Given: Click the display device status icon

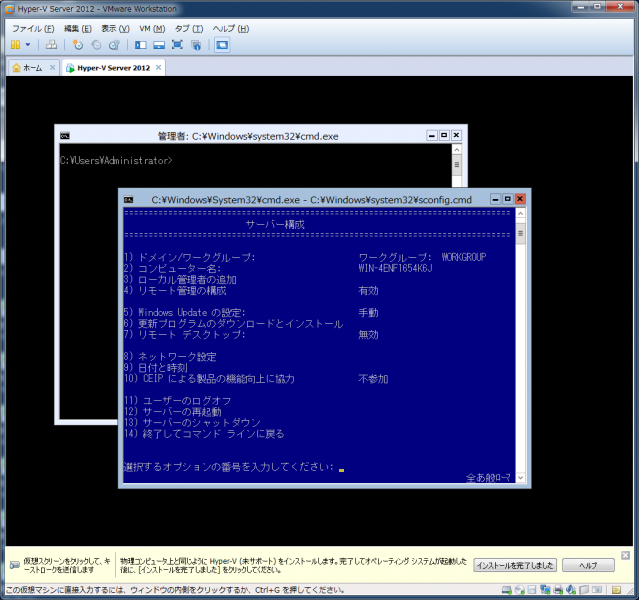Looking at the screenshot, I should [597, 590].
